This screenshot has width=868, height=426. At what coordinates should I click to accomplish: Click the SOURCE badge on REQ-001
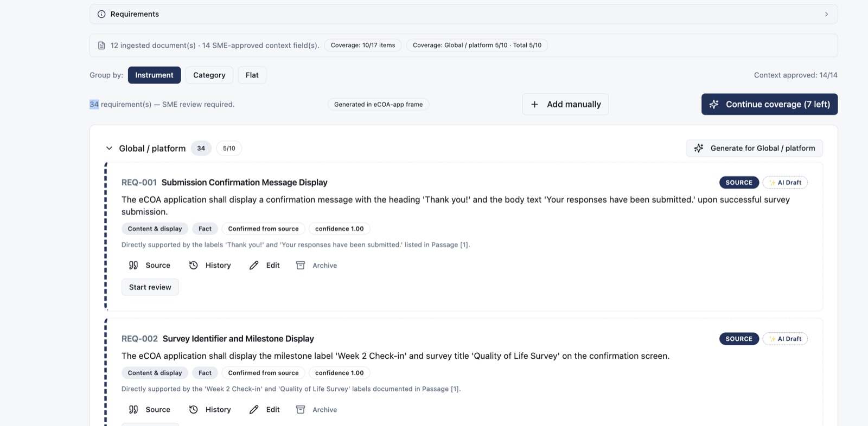coord(739,183)
